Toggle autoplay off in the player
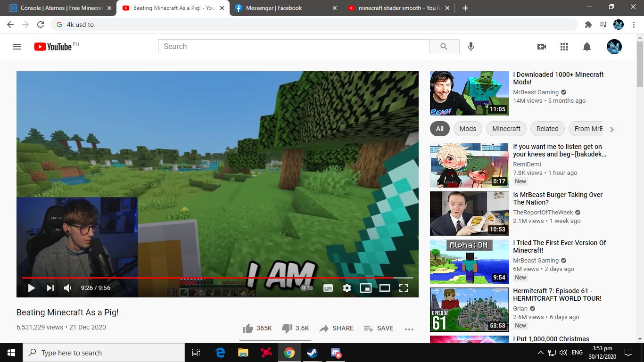The image size is (644, 362). (x=306, y=288)
